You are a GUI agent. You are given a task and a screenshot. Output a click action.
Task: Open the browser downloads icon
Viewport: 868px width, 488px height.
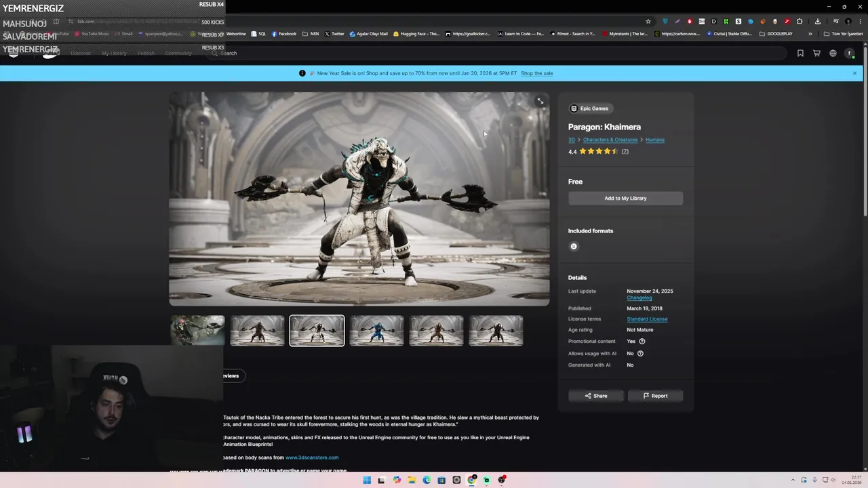[x=818, y=22]
